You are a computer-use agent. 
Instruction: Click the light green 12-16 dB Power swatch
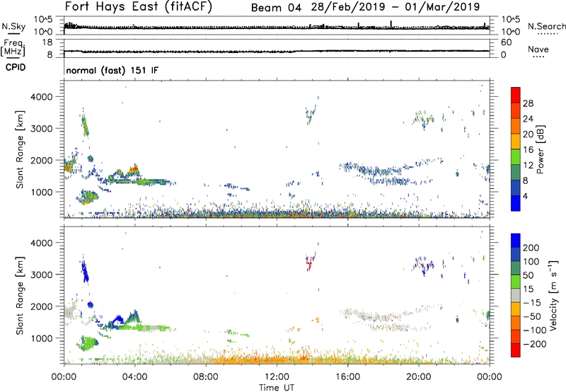[516, 156]
